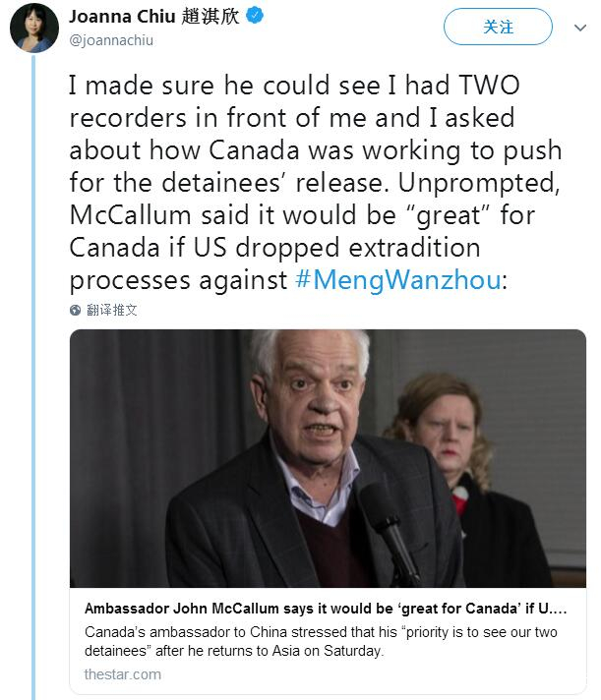This screenshot has height=700, width=601.
Task: Click the tweet body text
Action: pyautogui.click(x=315, y=182)
